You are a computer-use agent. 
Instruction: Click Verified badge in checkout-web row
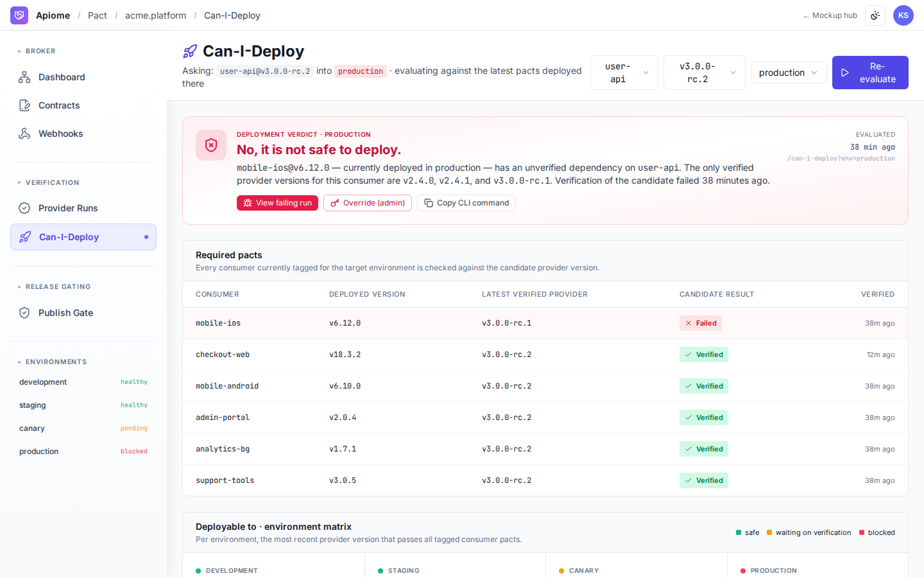pyautogui.click(x=704, y=355)
